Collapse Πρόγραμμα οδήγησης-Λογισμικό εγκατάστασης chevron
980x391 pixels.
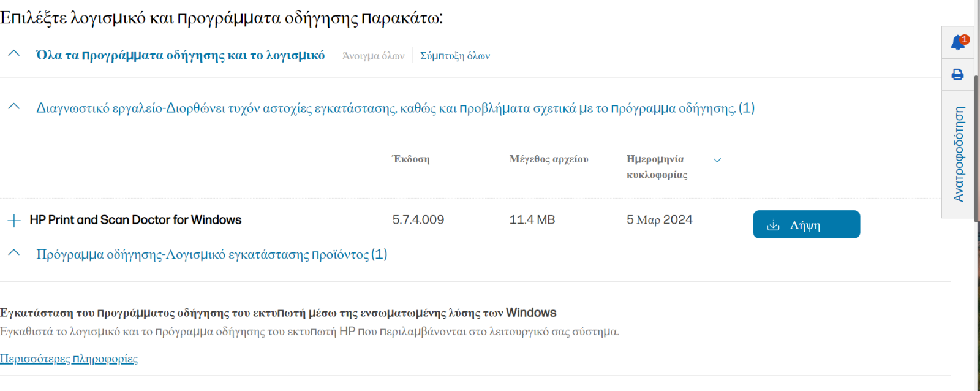point(14,252)
